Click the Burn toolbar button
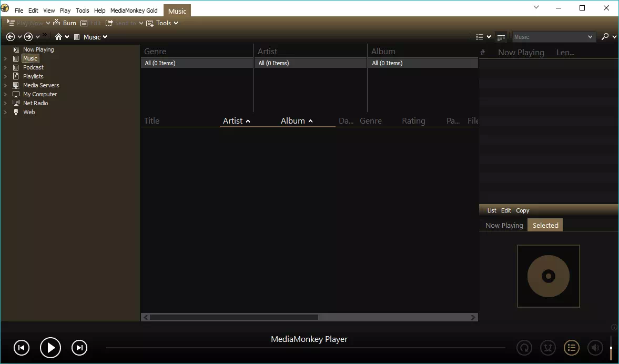 [x=65, y=23]
